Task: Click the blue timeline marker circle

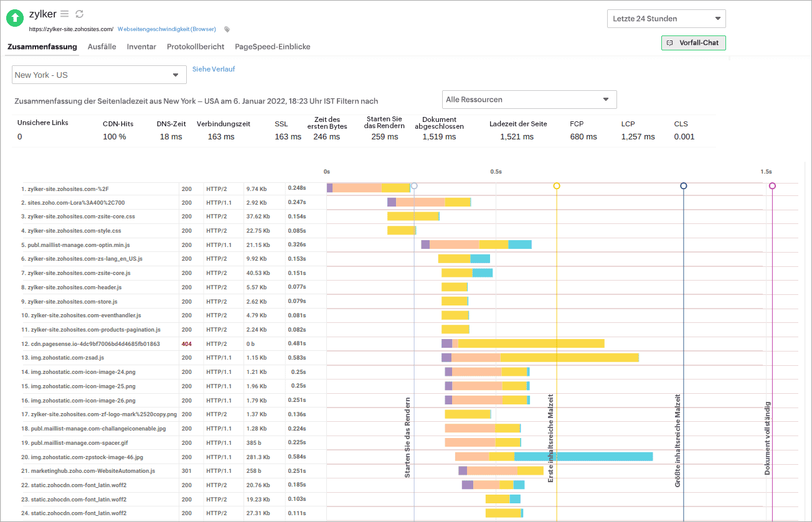Action: click(684, 185)
